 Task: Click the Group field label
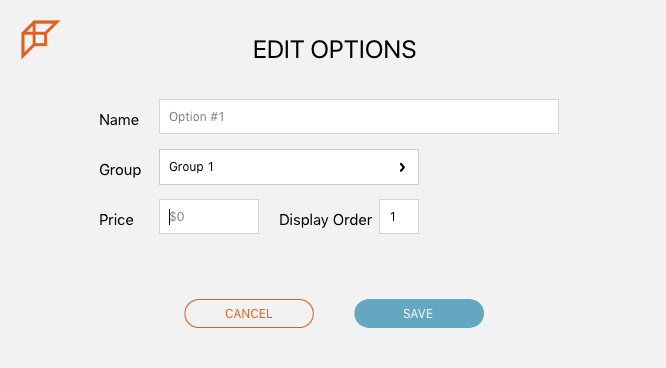click(x=120, y=170)
